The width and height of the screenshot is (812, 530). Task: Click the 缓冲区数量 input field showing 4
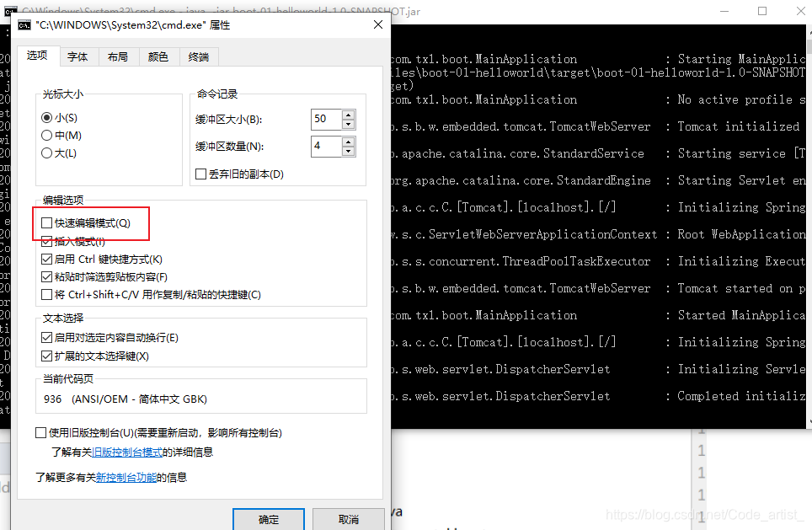point(326,146)
